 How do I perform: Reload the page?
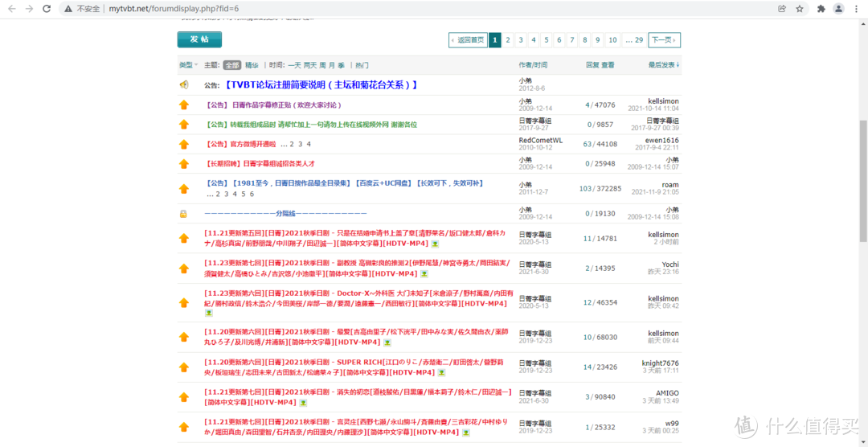47,9
